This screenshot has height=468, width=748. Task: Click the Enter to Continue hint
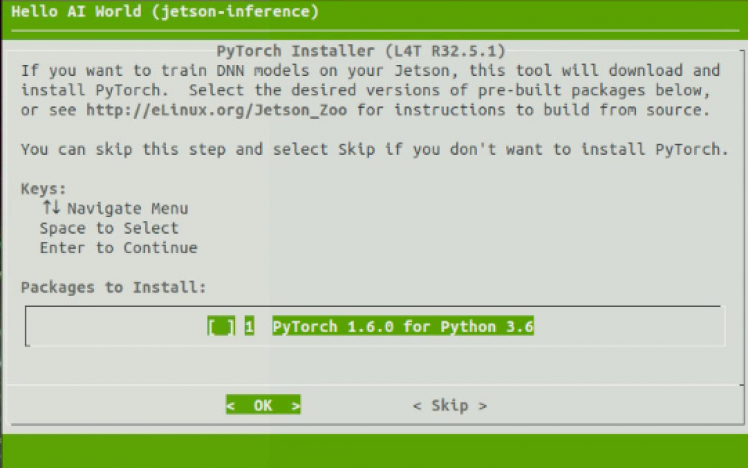tap(118, 247)
